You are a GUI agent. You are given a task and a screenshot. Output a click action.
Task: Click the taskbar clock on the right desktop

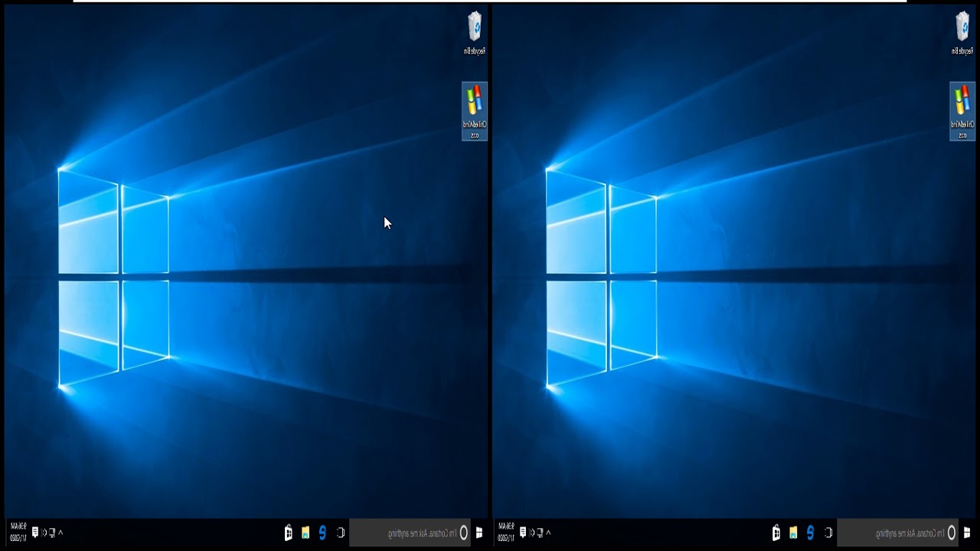click(x=506, y=533)
